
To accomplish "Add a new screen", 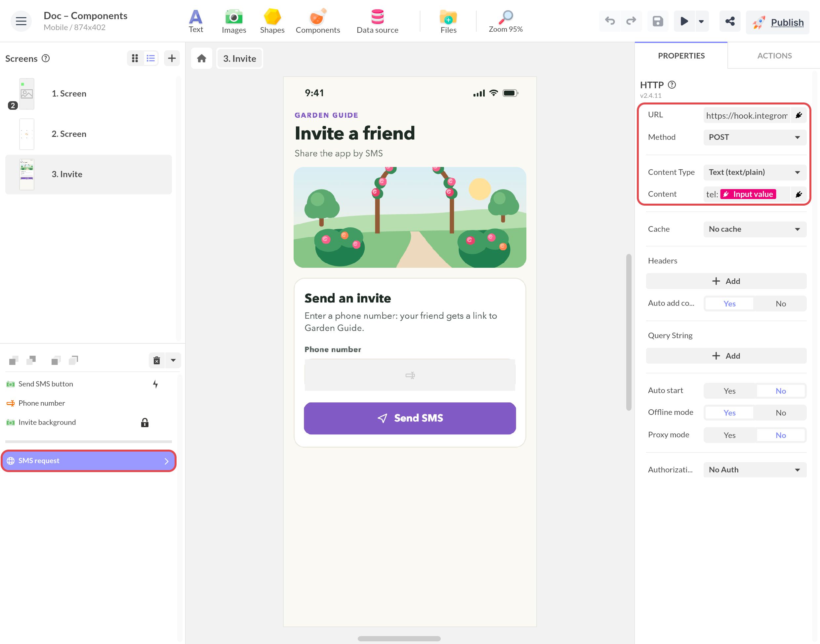I will pyautogui.click(x=172, y=58).
